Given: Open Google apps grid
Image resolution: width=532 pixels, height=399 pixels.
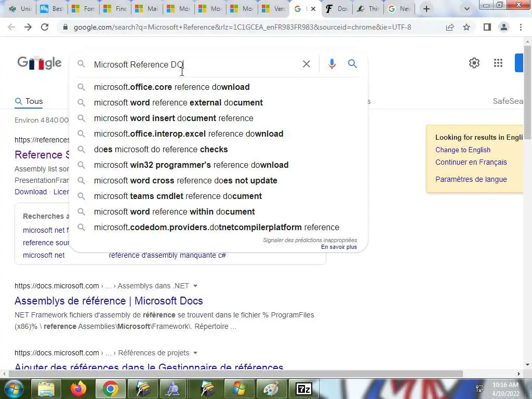Looking at the screenshot, I should click(x=498, y=63).
